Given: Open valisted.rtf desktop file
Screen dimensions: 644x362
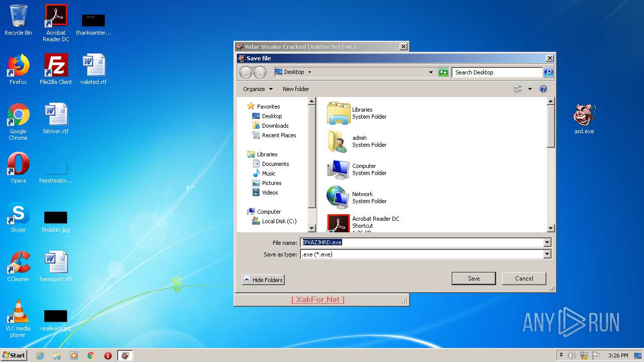Looking at the screenshot, I should pos(94,69).
